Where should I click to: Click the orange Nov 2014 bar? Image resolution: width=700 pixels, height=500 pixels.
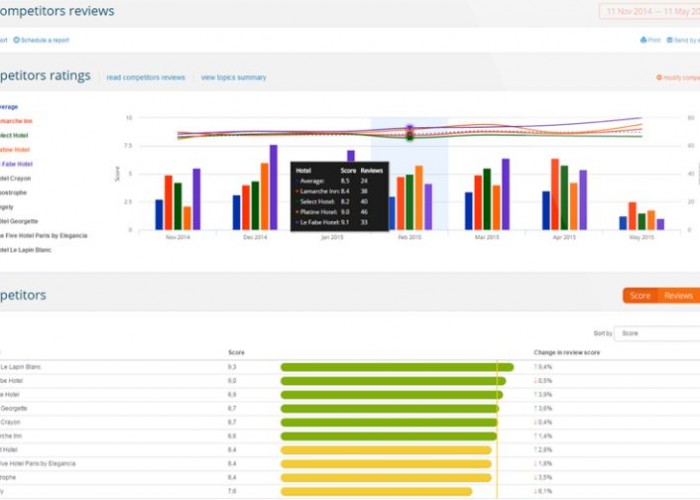pos(187,218)
